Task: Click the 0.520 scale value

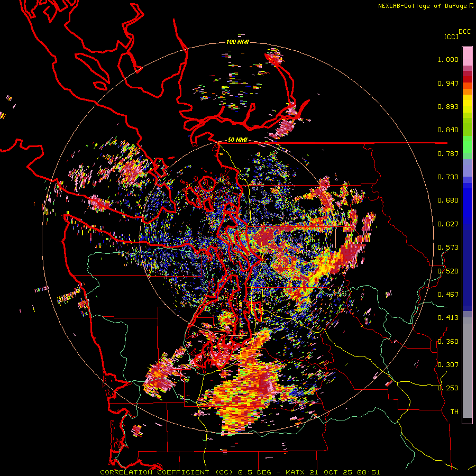Action: point(448,271)
